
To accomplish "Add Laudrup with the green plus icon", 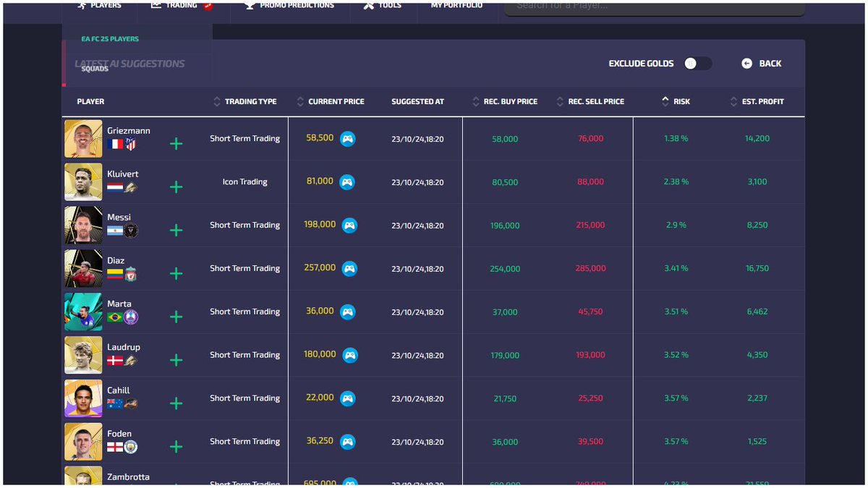I will pyautogui.click(x=176, y=360).
